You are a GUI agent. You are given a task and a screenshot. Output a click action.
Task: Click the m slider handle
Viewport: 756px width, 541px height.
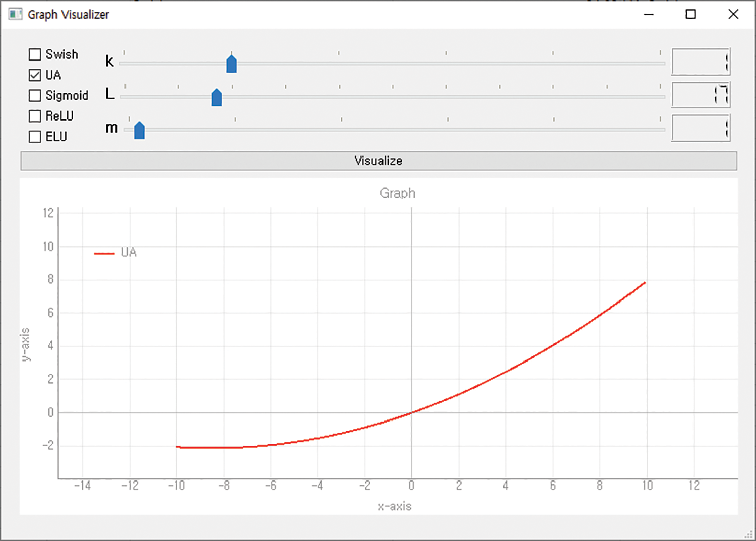click(140, 130)
